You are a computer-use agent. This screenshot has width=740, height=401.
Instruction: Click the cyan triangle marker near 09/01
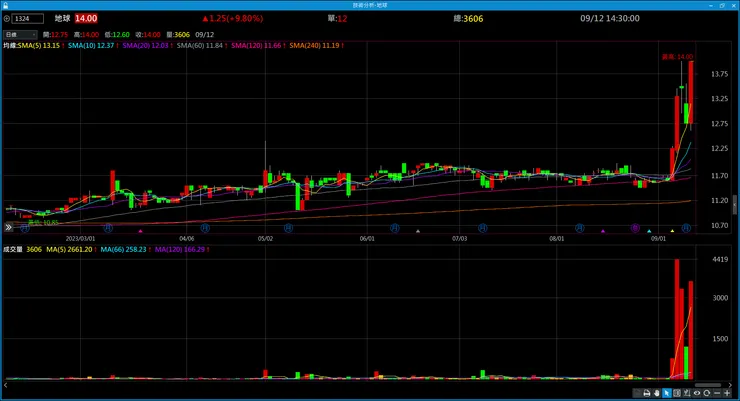click(x=649, y=231)
